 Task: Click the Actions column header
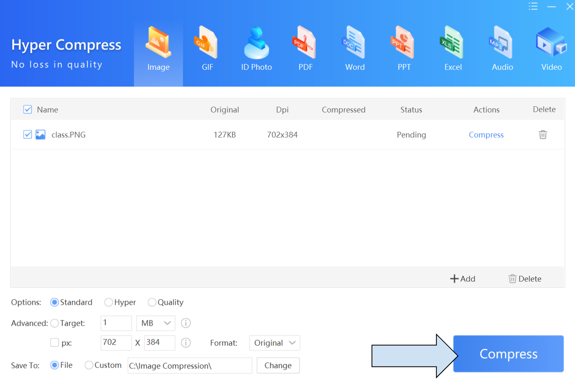[486, 110]
